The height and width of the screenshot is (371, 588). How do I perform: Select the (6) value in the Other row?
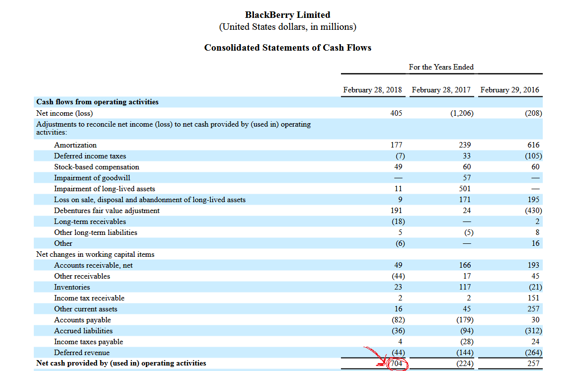tap(400, 243)
